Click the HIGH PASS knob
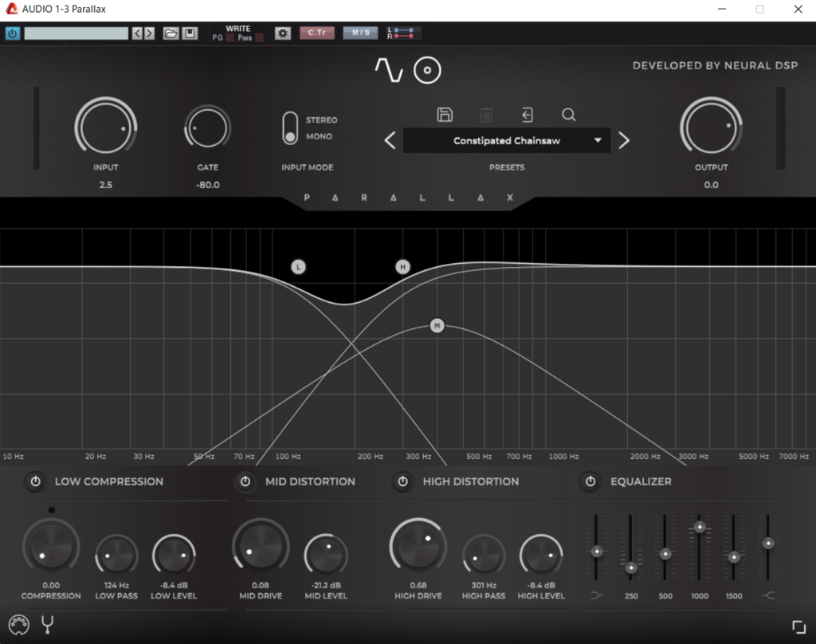The height and width of the screenshot is (644, 816). (x=484, y=556)
